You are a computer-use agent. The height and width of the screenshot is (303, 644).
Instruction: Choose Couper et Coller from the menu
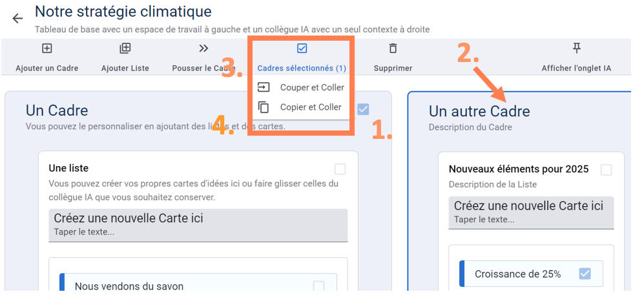pyautogui.click(x=312, y=87)
